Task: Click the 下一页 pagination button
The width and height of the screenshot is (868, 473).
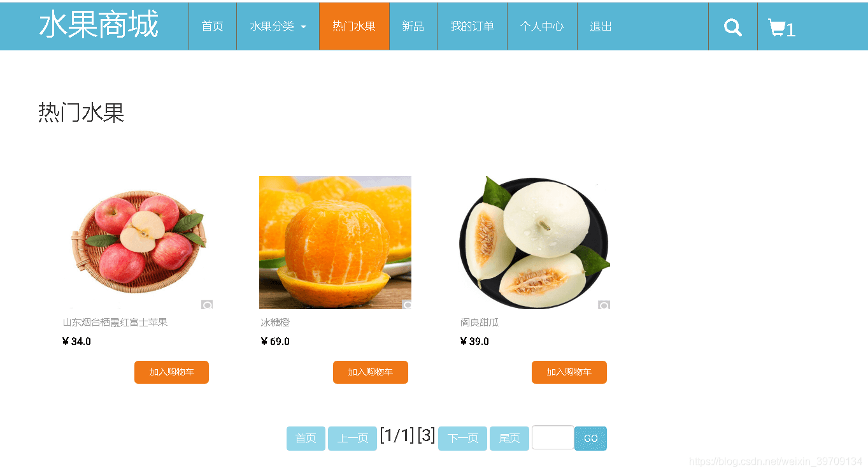Action: (462, 439)
